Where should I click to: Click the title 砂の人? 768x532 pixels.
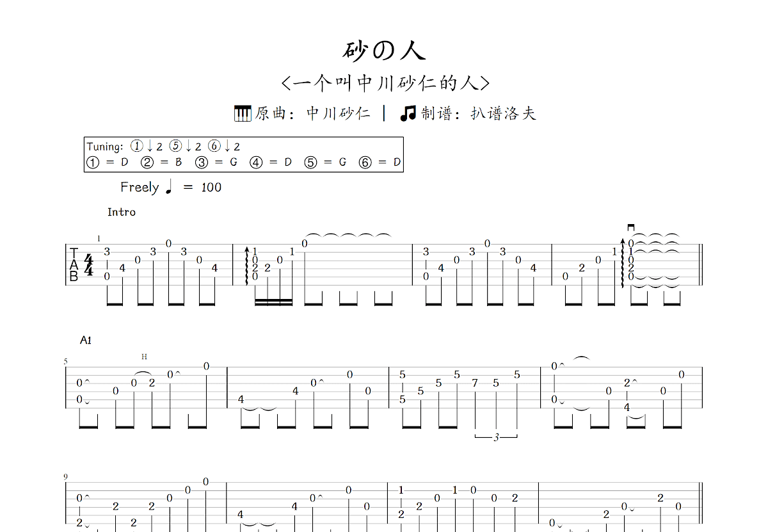coord(383,50)
